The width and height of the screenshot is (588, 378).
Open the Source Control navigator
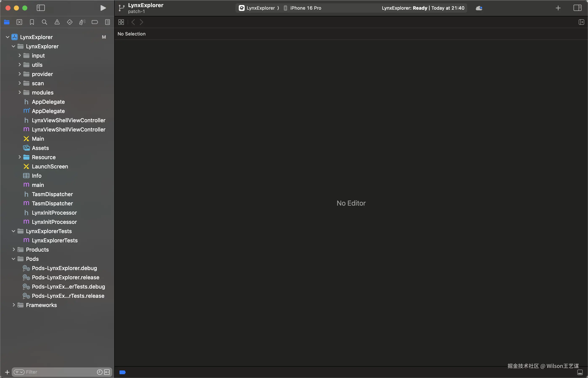coord(19,22)
